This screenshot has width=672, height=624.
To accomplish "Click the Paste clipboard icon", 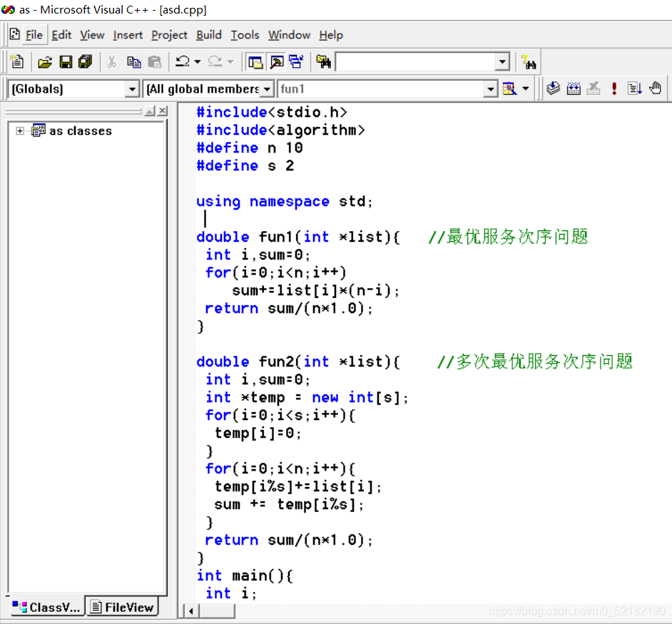I will pyautogui.click(x=154, y=62).
